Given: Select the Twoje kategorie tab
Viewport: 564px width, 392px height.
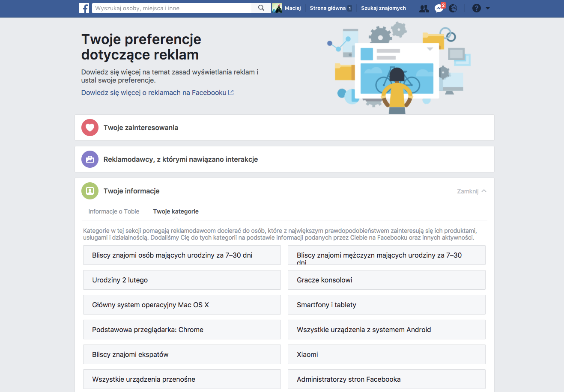Looking at the screenshot, I should (176, 211).
